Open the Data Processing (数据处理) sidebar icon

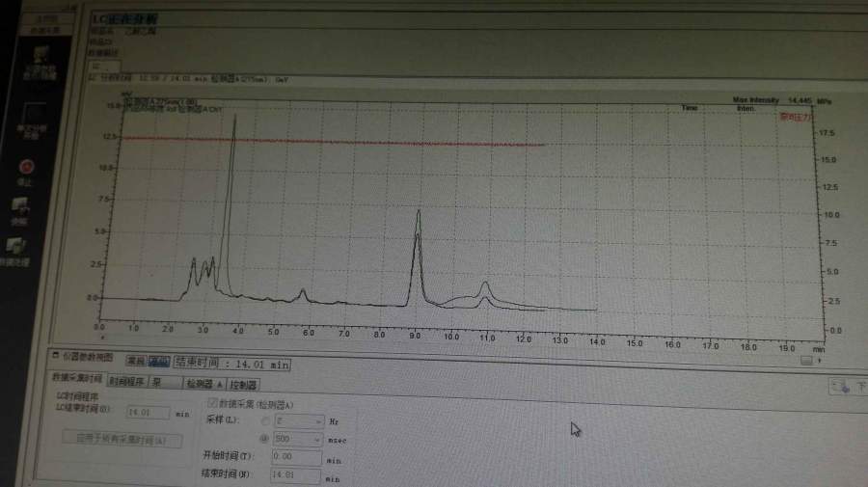[x=16, y=246]
